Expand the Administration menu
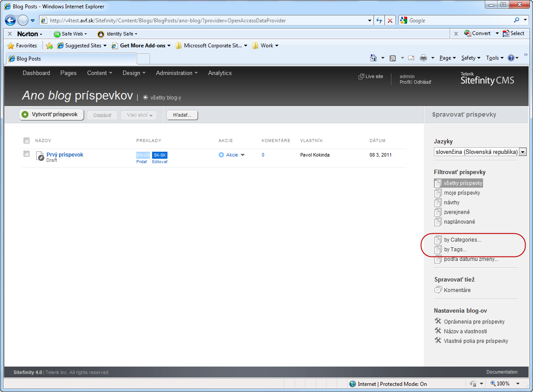 [177, 73]
